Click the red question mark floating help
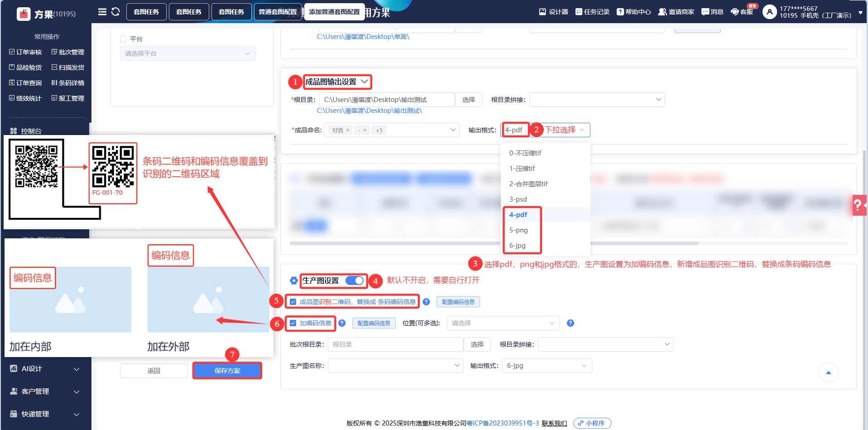This screenshot has width=868, height=430. click(x=858, y=205)
